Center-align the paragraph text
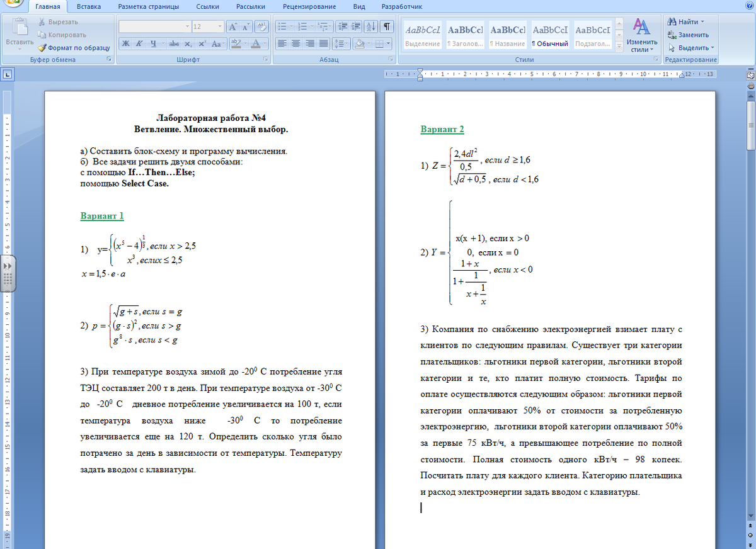Screen dimensions: 756x549 tap(296, 43)
